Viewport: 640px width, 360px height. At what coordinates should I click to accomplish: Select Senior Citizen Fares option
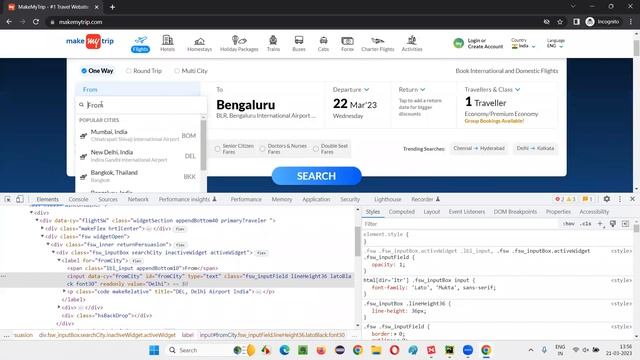point(235,149)
